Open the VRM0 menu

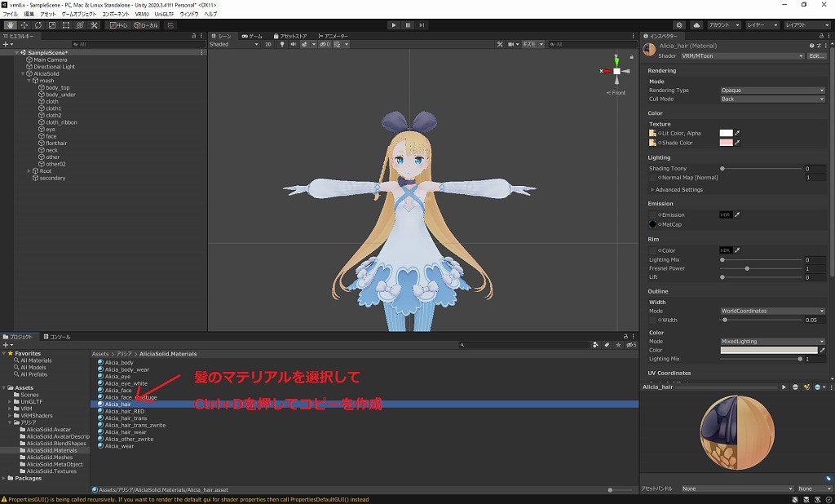142,14
